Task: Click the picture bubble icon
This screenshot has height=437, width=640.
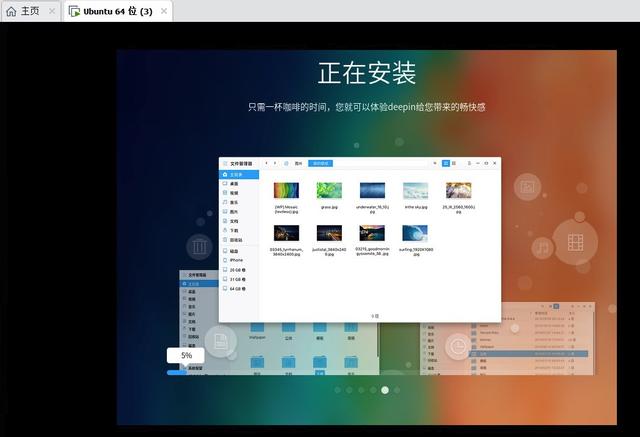Action: (527, 187)
